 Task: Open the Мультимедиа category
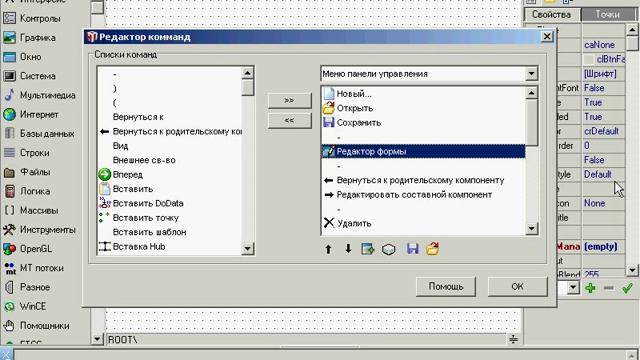pos(47,95)
